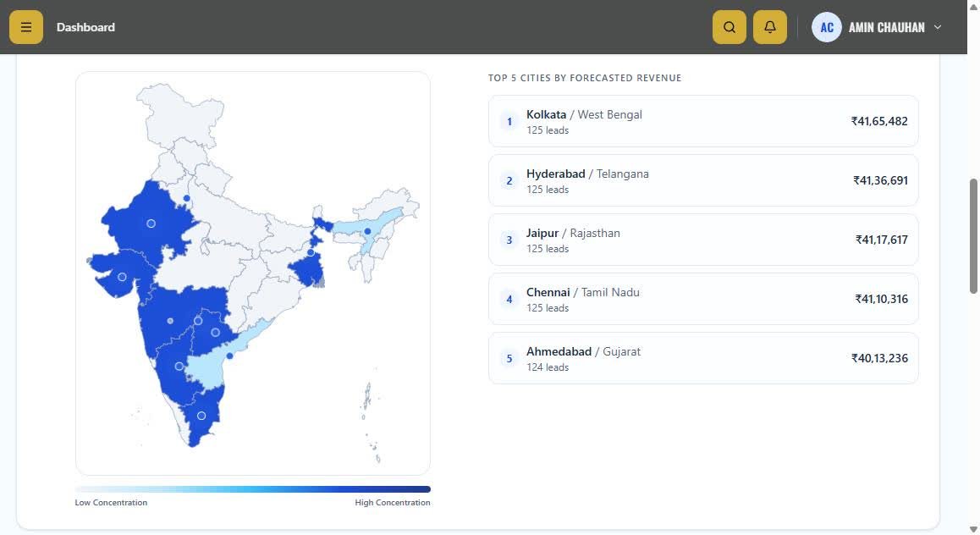Click rank badge 3 for Jaipur
Image resolution: width=980 pixels, height=535 pixels.
coord(509,240)
